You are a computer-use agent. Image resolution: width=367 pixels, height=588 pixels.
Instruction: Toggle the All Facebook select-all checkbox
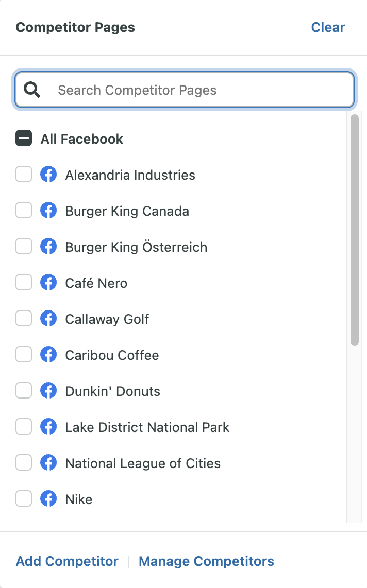24,138
